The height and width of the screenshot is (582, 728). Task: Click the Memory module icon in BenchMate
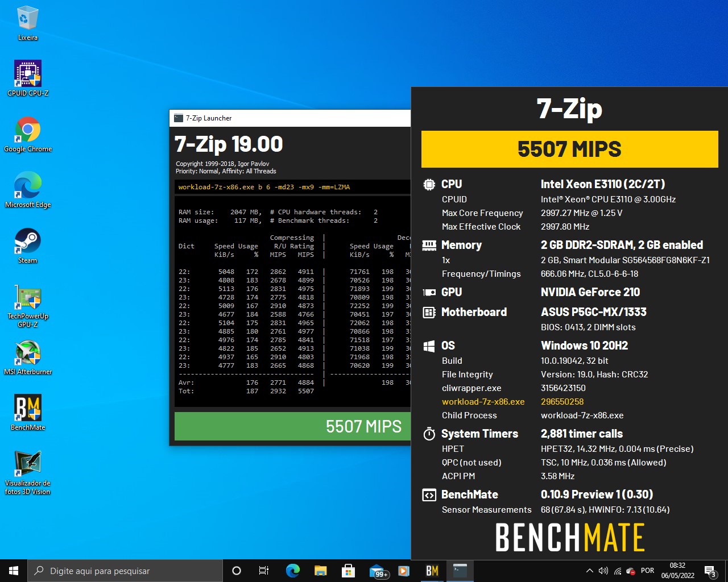[429, 245]
